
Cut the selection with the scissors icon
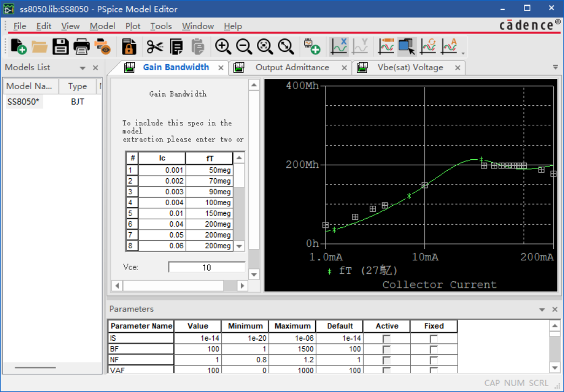click(155, 46)
